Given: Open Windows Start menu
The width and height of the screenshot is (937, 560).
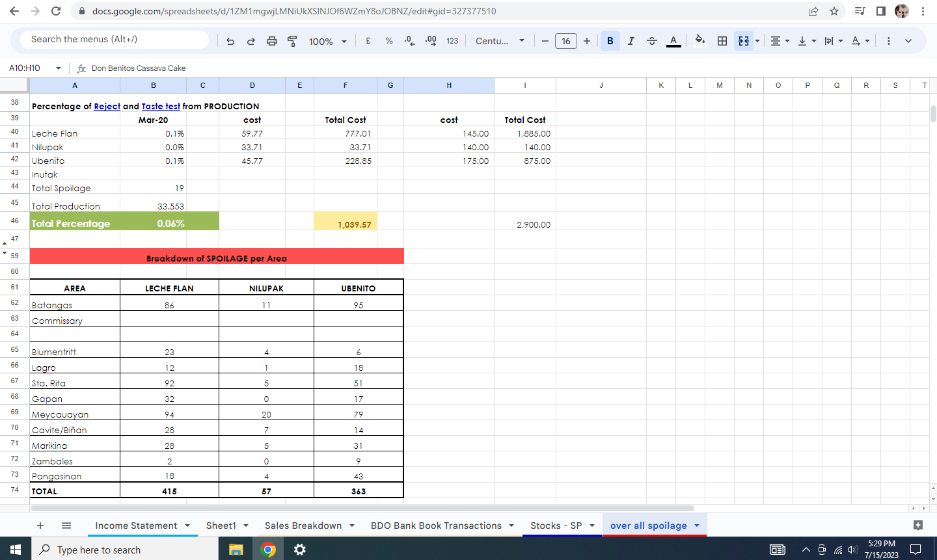Looking at the screenshot, I should (16, 550).
